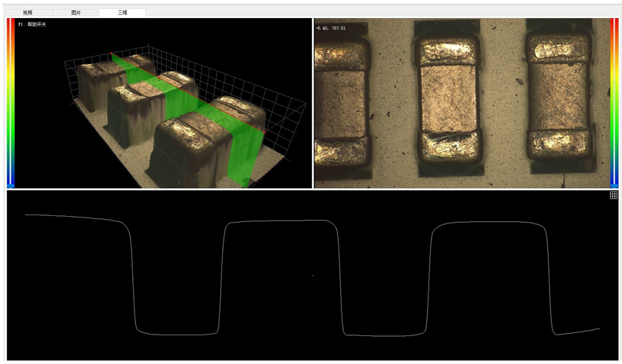Click the F1 帮助开关 help text

pyautogui.click(x=32, y=25)
